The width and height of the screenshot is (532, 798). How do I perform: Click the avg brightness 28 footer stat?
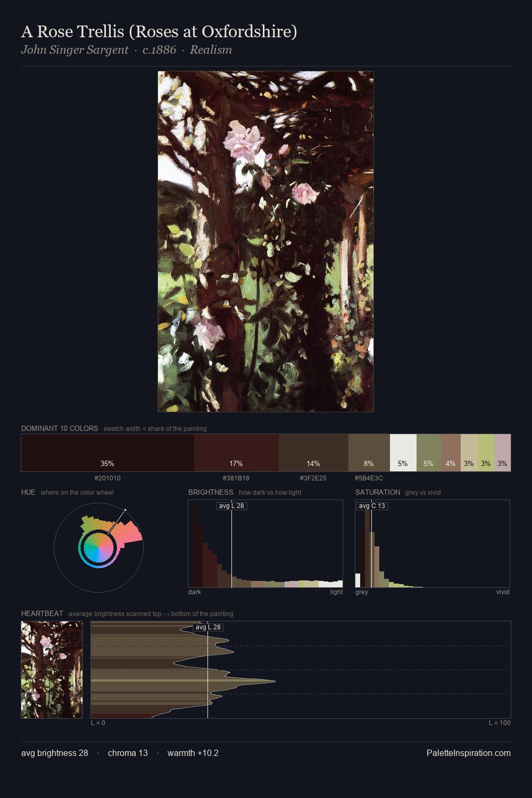pos(55,753)
